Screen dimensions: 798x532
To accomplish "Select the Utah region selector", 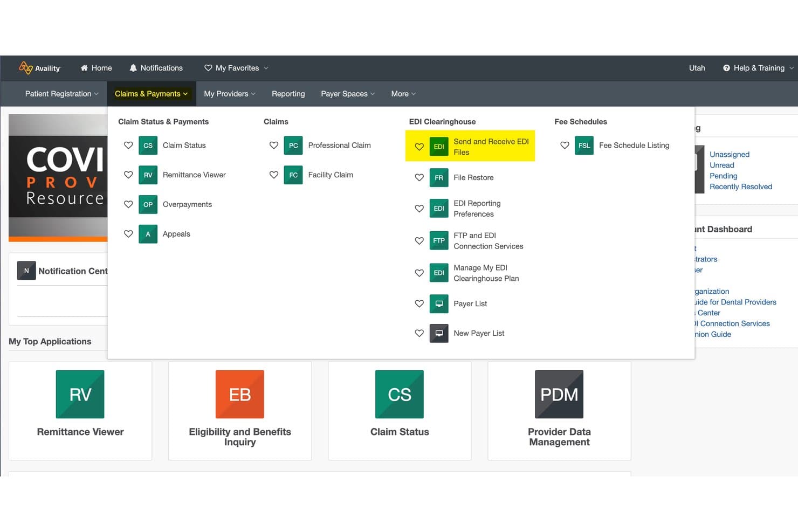I will pyautogui.click(x=697, y=68).
